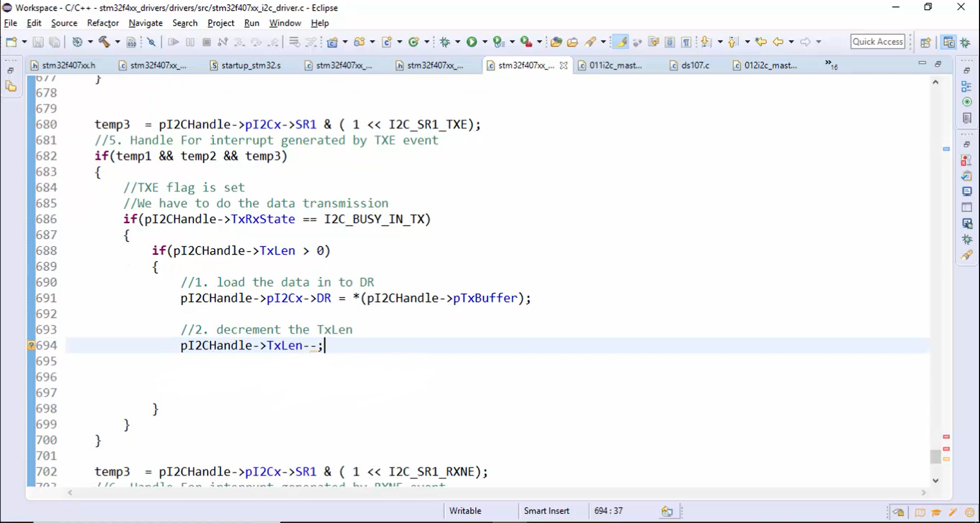Click the Back navigation yellow arrow

[x=778, y=42]
